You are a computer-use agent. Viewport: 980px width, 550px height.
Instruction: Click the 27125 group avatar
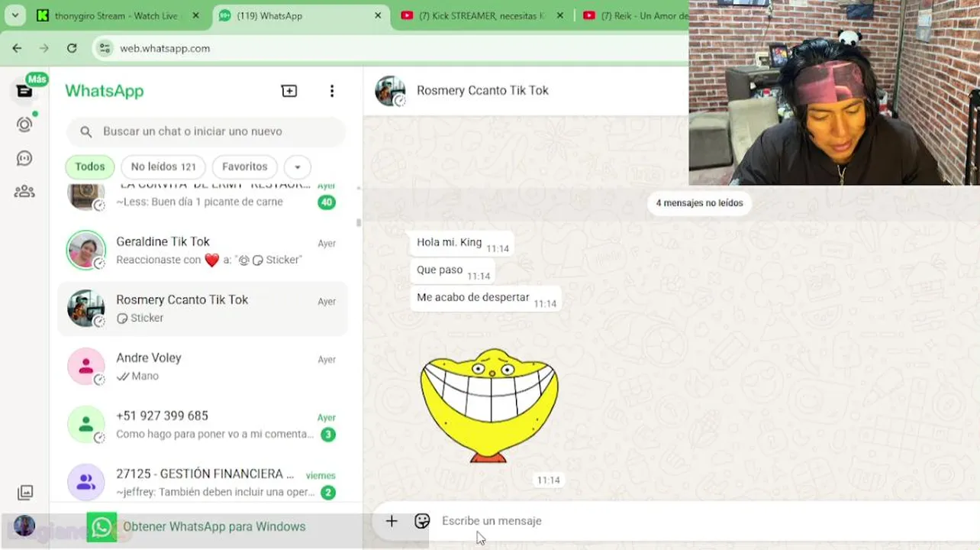coord(86,483)
